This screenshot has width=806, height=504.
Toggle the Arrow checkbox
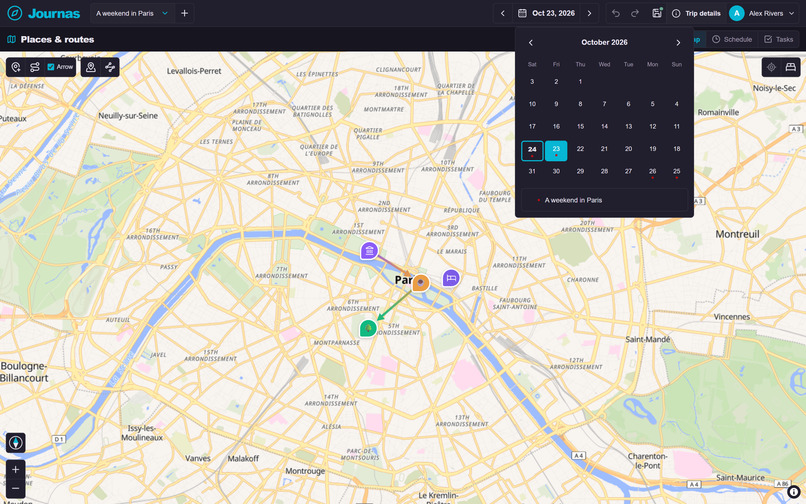51,67
